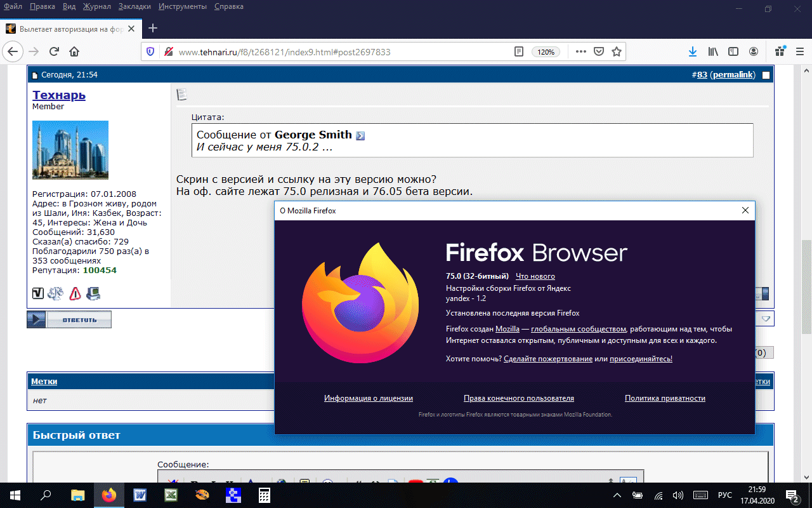Open the Справка menu
Image resolution: width=812 pixels, height=508 pixels.
point(229,6)
